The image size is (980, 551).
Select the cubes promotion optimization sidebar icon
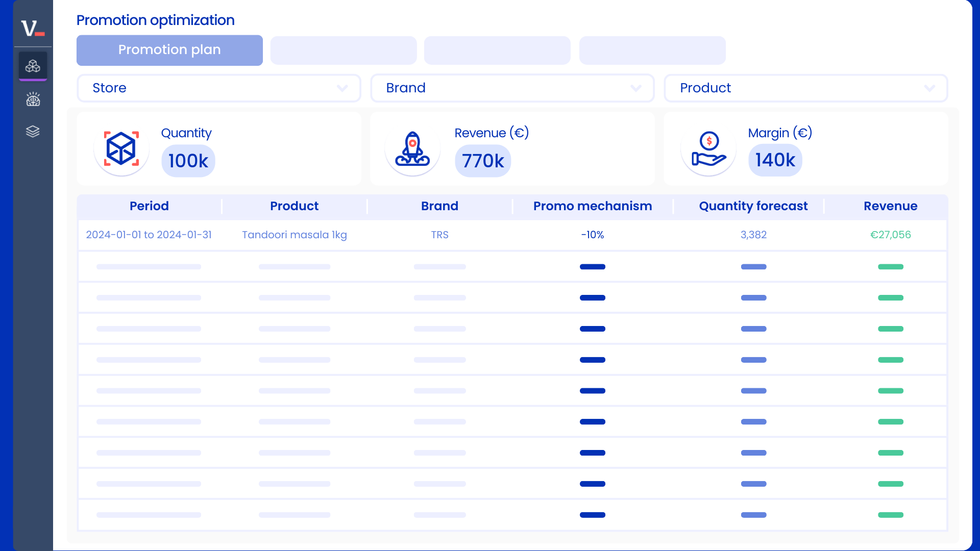tap(33, 66)
